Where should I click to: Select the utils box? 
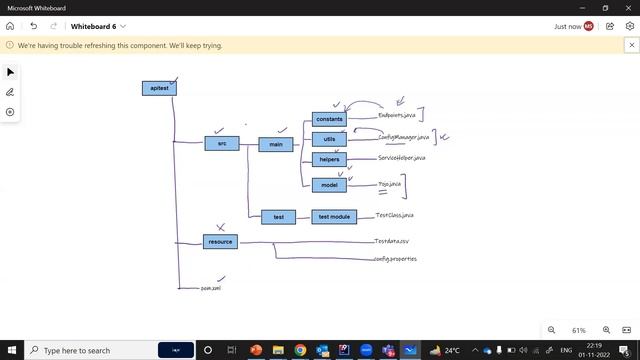[x=329, y=139]
